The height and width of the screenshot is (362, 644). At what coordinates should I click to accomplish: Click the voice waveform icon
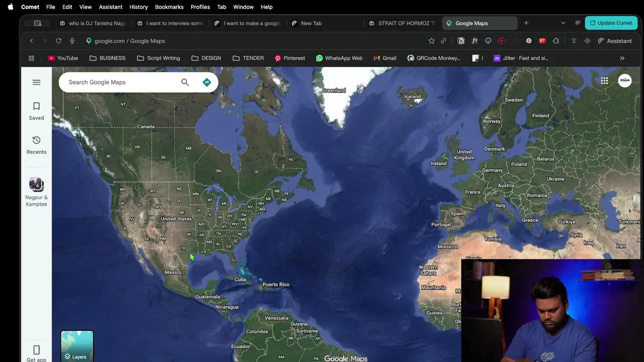[587, 41]
